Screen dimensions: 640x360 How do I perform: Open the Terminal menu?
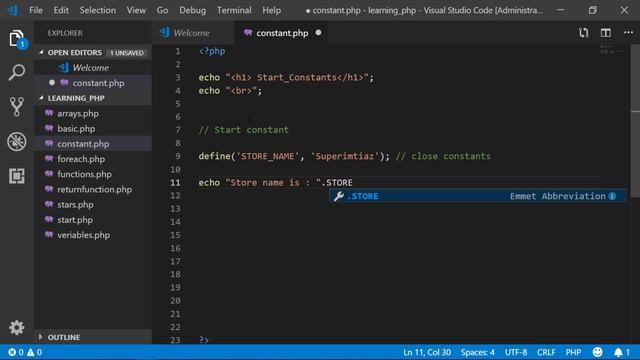point(234,10)
